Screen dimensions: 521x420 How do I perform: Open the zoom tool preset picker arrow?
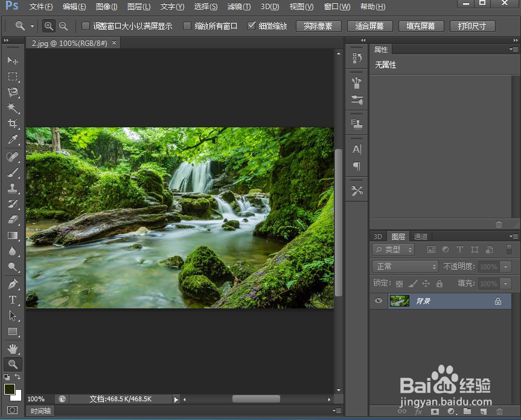[x=32, y=26]
